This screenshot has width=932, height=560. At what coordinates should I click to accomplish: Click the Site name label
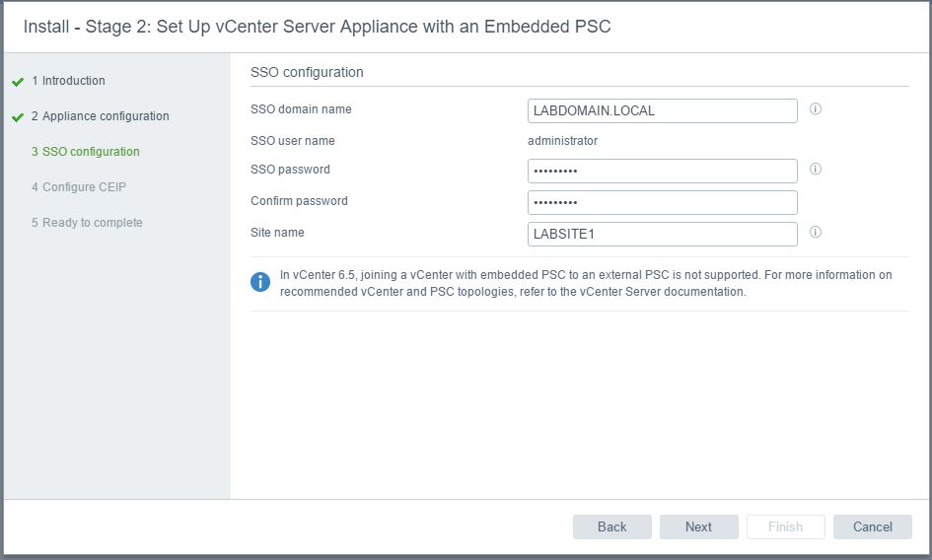pyautogui.click(x=277, y=233)
